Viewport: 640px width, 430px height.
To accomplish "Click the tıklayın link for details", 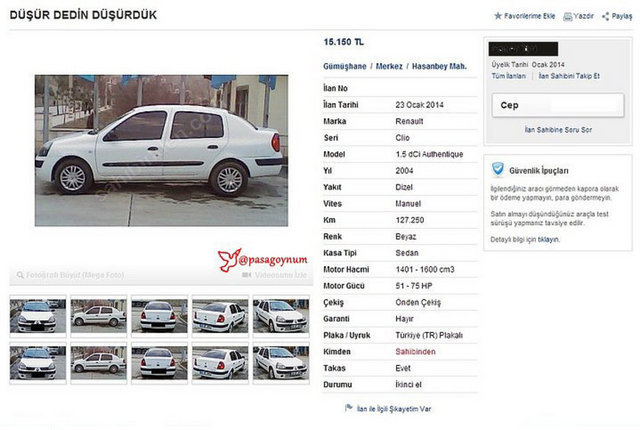I will point(549,239).
